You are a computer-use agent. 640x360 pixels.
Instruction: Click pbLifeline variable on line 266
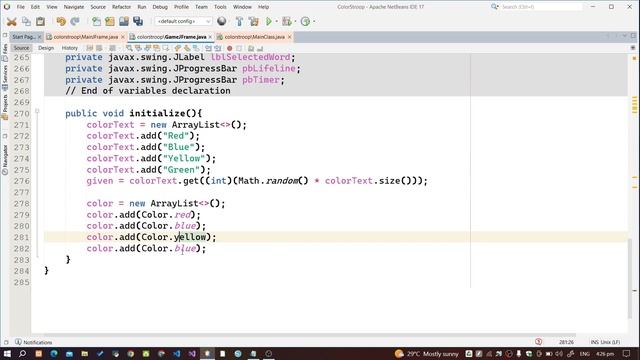point(269,69)
